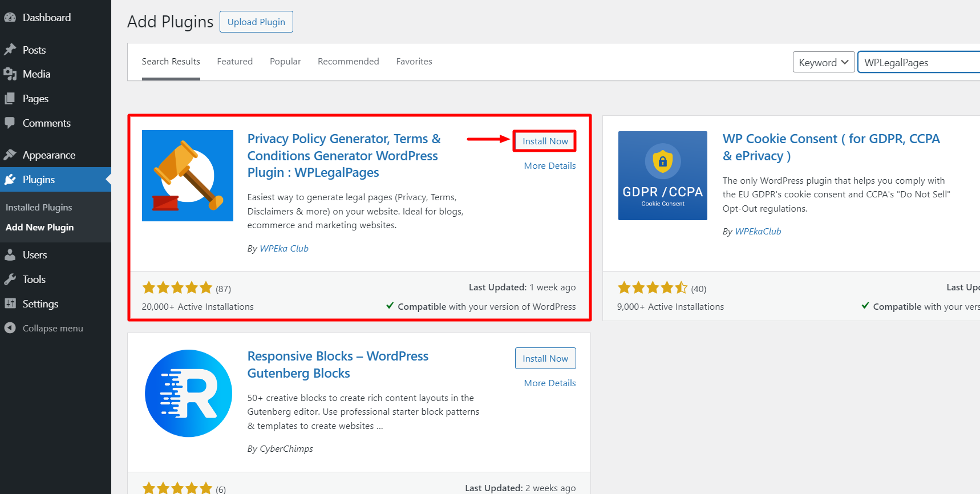Open the Keyword search type dropdown
The height and width of the screenshot is (494, 980).
[x=824, y=62]
